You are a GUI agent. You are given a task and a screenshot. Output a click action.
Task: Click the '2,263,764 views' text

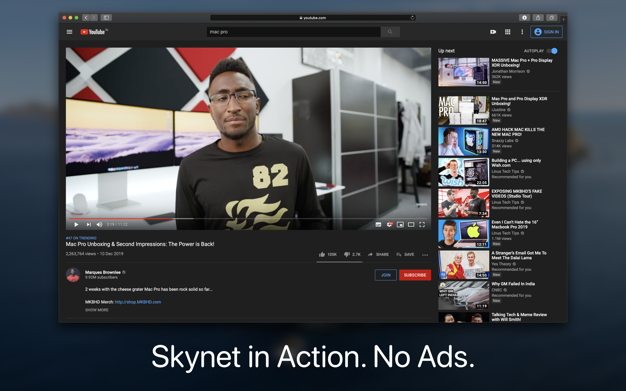tap(81, 254)
